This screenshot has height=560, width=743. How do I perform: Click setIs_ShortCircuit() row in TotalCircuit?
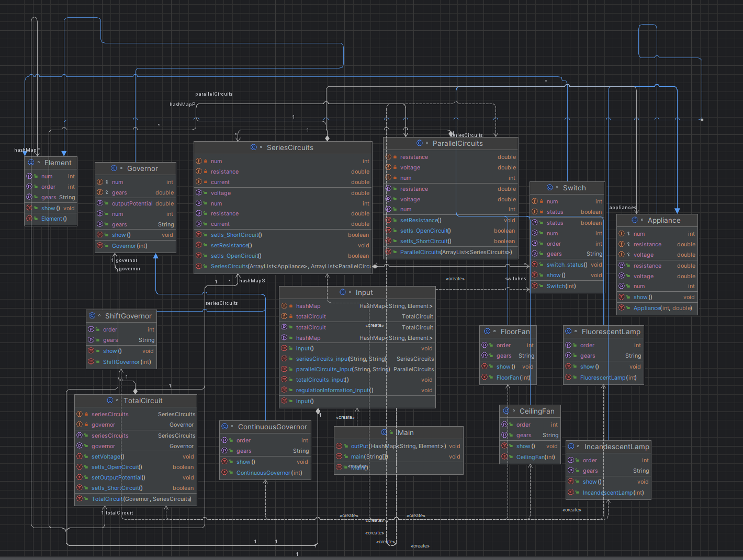pos(136,488)
